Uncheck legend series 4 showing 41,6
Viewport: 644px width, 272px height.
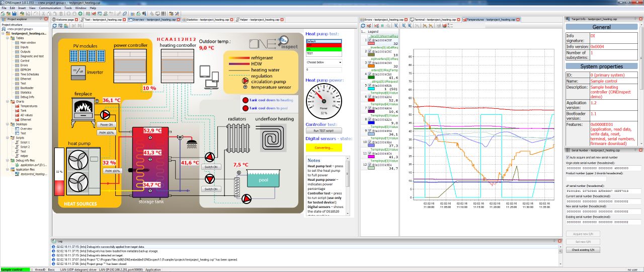[370, 74]
